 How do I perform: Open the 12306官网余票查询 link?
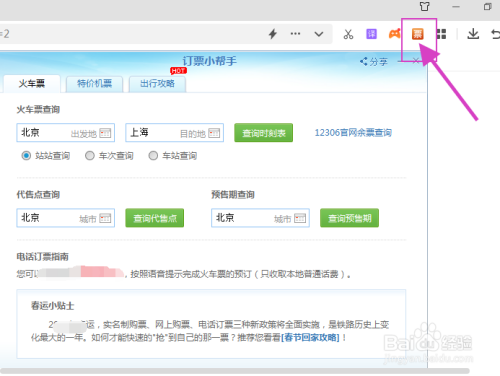pos(353,133)
